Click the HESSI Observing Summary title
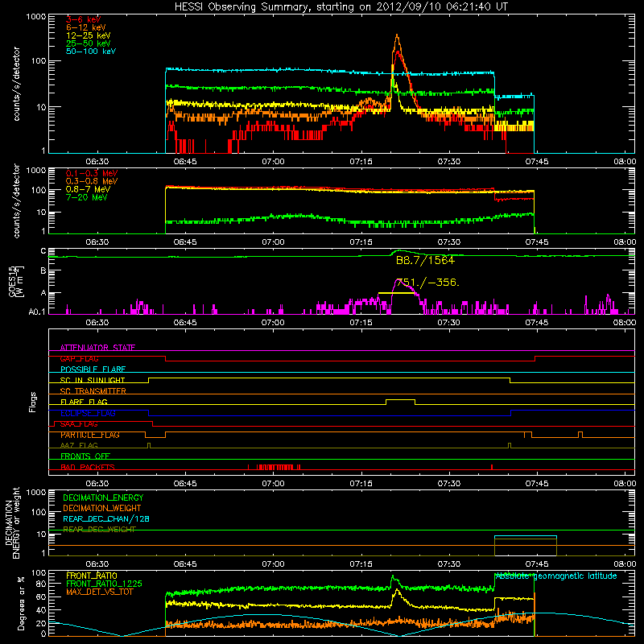Viewport: 644px width, 644px height. (341, 7)
